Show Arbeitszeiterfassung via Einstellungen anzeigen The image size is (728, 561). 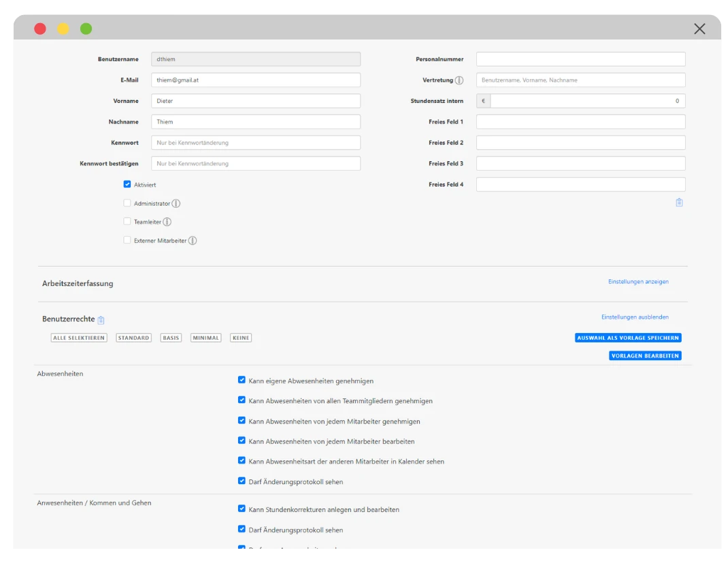638,282
